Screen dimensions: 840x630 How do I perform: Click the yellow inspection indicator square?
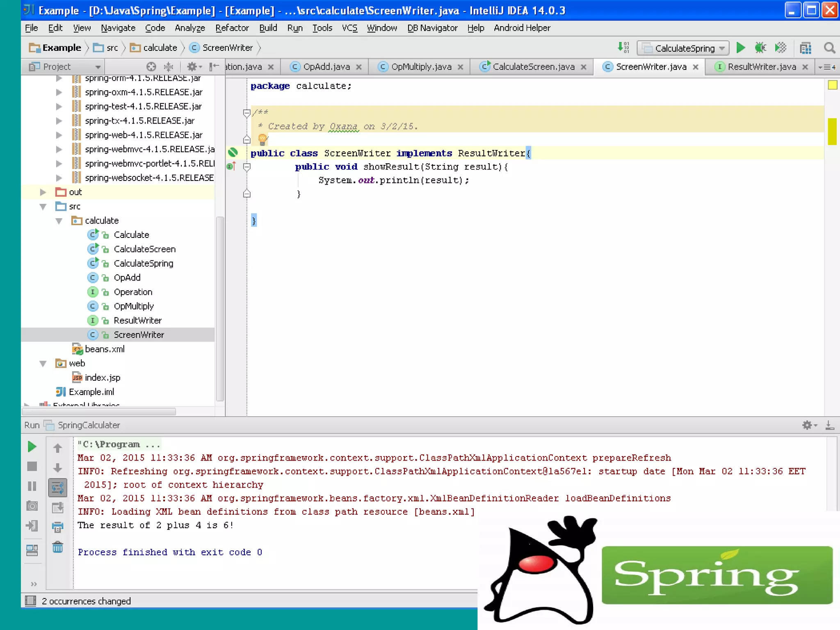coord(832,85)
